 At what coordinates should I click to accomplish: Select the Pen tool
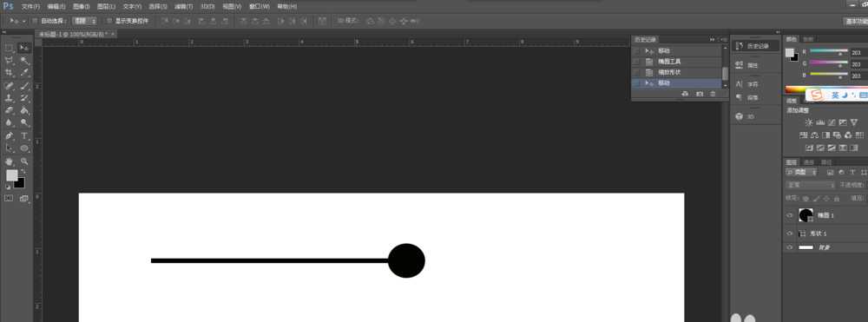[9, 135]
